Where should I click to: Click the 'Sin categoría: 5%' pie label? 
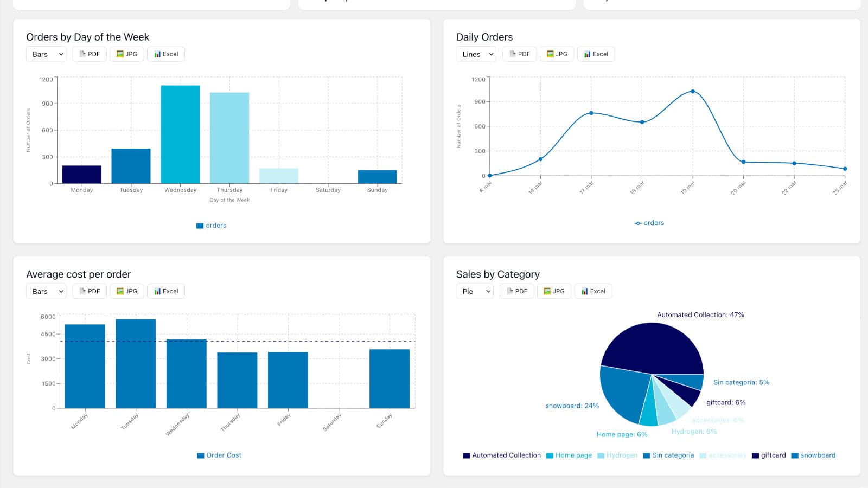[x=741, y=383]
